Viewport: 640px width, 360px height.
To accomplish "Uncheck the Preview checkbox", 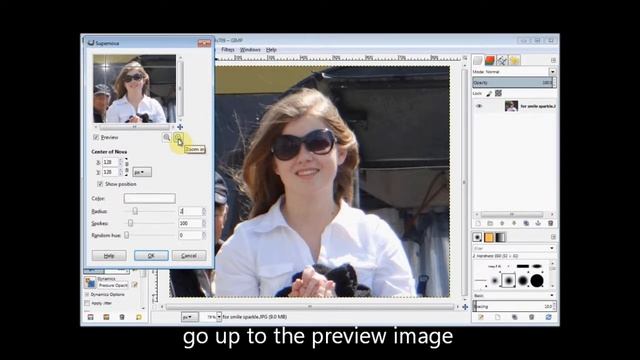I will point(96,138).
